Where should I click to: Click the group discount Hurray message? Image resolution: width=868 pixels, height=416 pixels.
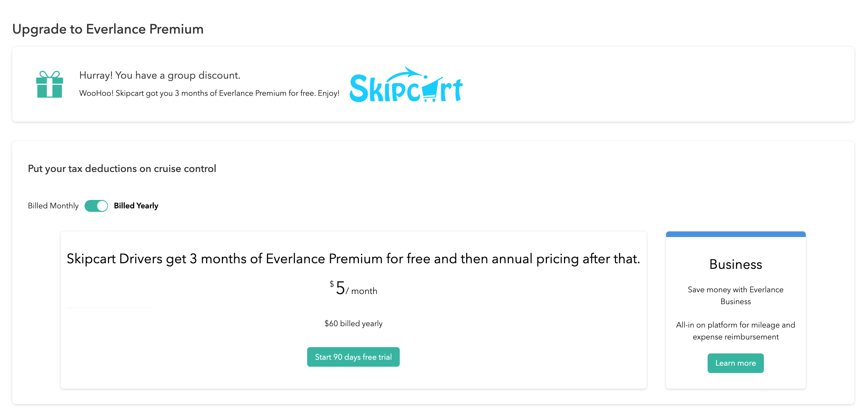pyautogui.click(x=160, y=75)
